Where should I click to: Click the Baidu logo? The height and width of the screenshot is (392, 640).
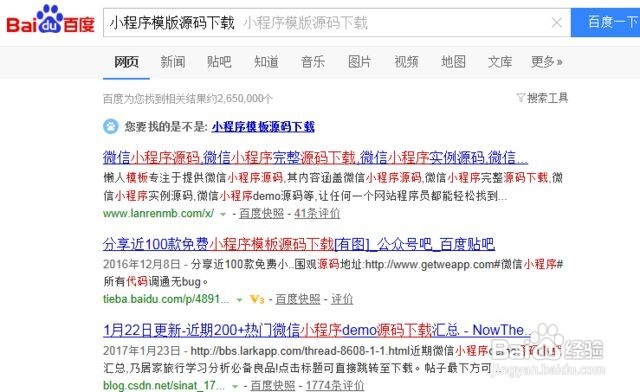(50, 20)
